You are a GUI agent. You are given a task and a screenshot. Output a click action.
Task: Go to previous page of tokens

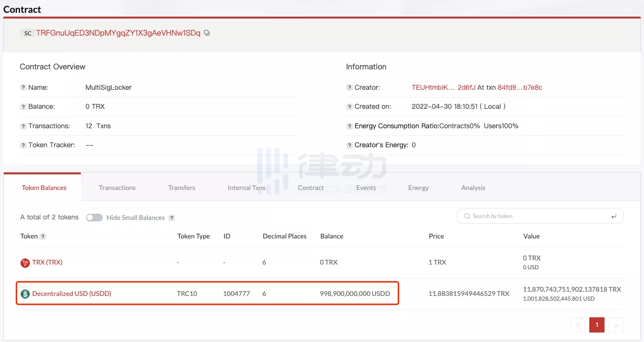(578, 325)
